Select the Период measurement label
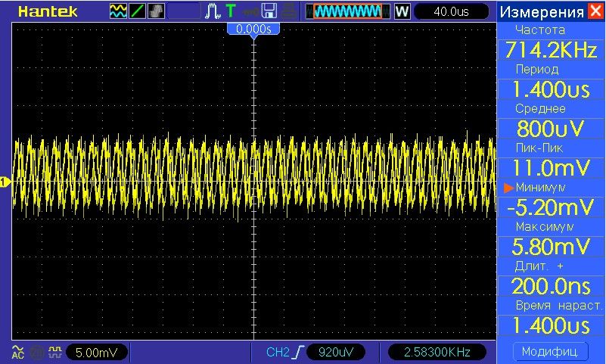 537,70
